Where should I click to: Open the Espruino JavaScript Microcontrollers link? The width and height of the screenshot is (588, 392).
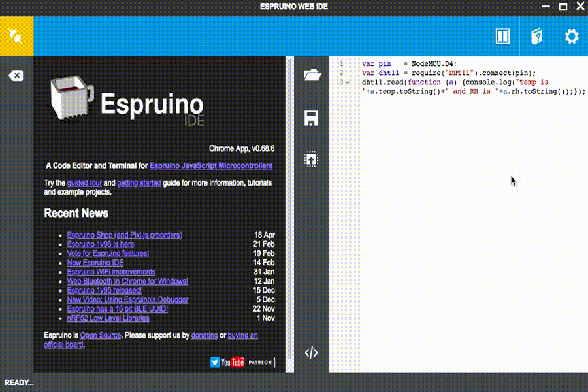[x=211, y=166]
